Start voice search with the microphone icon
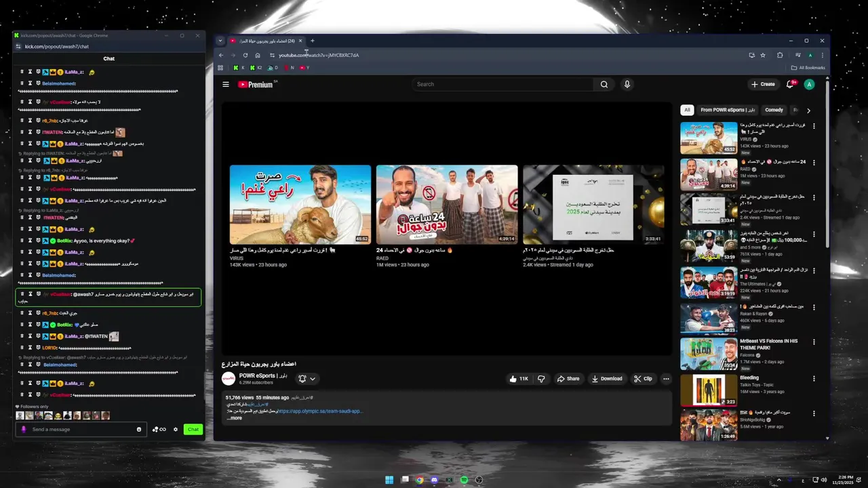This screenshot has height=488, width=868. coord(627,85)
